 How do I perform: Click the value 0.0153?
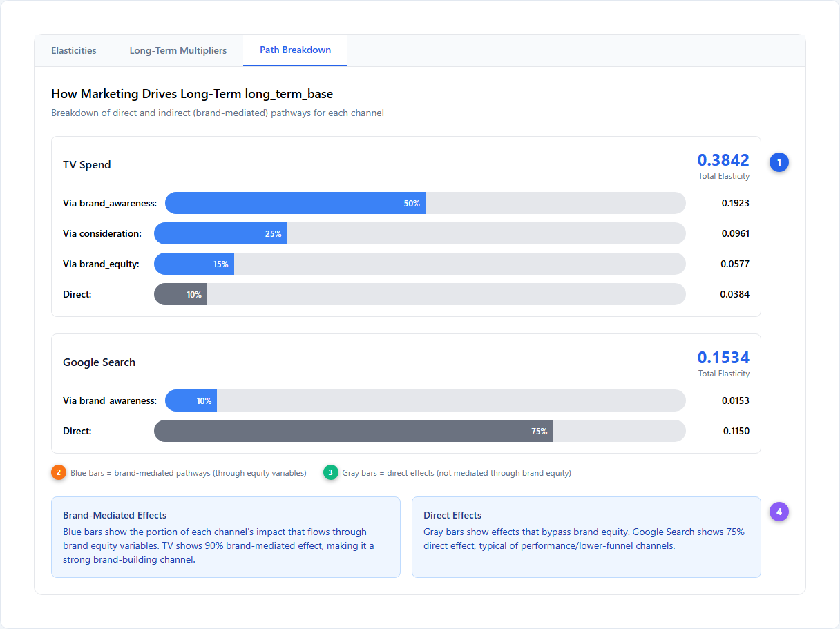(736, 400)
